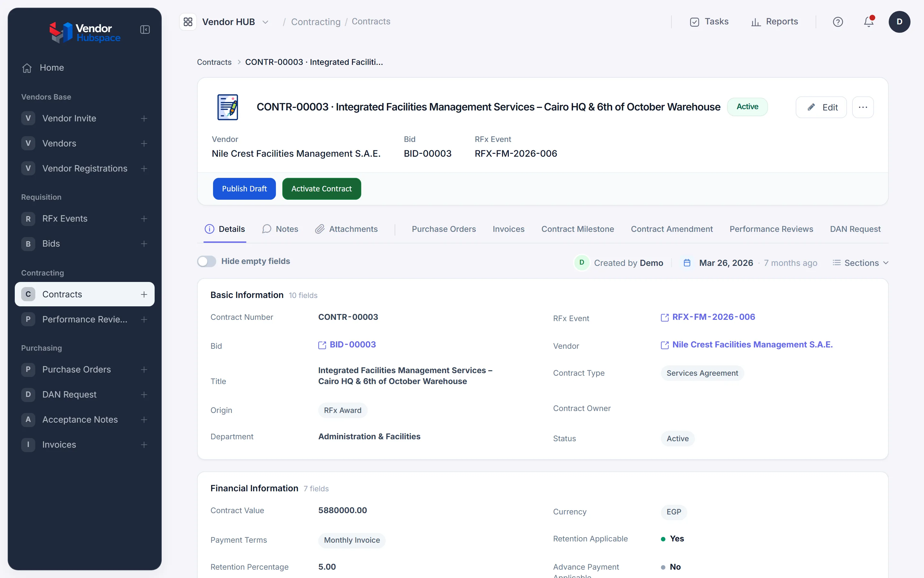Add new Purchase Orders plus icon
The width and height of the screenshot is (924, 578).
click(x=144, y=370)
